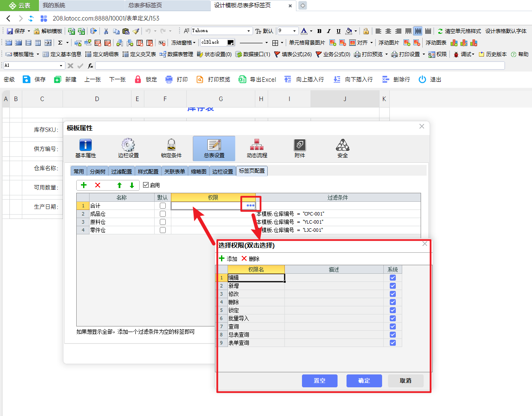Switch to the 样式配置 tab
The height and width of the screenshot is (416, 532).
point(148,171)
